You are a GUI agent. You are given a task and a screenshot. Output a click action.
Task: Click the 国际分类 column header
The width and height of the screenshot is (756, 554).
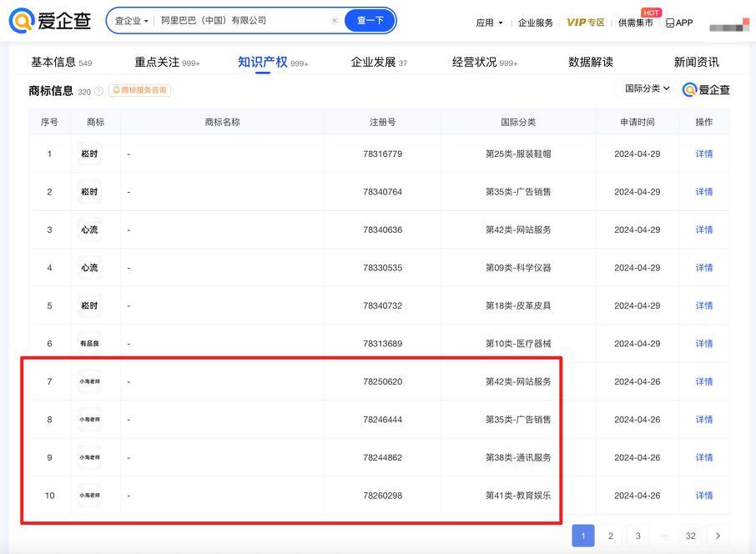[518, 122]
